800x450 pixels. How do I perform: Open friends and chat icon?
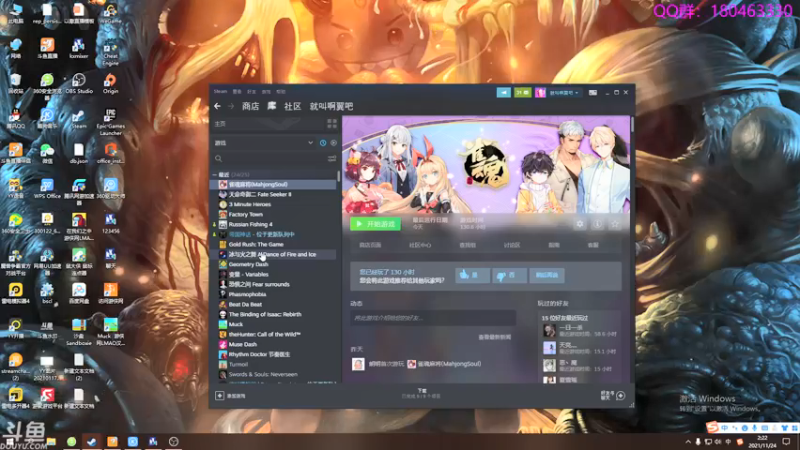pos(620,395)
